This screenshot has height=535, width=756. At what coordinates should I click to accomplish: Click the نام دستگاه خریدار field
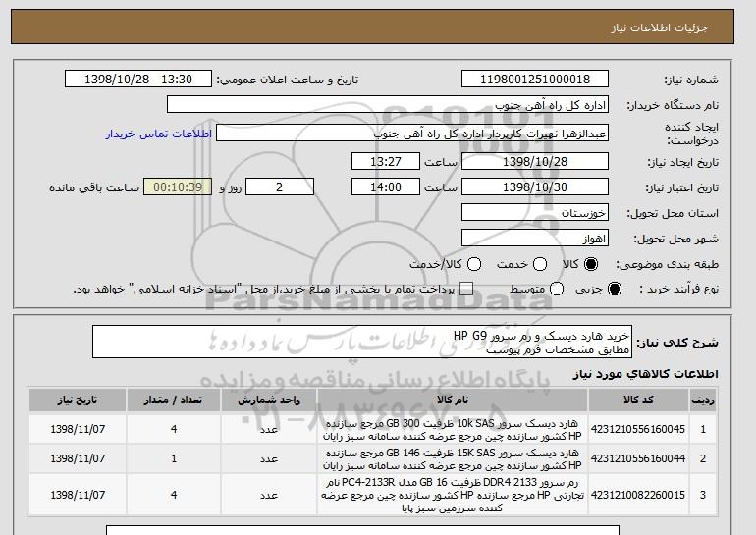388,105
